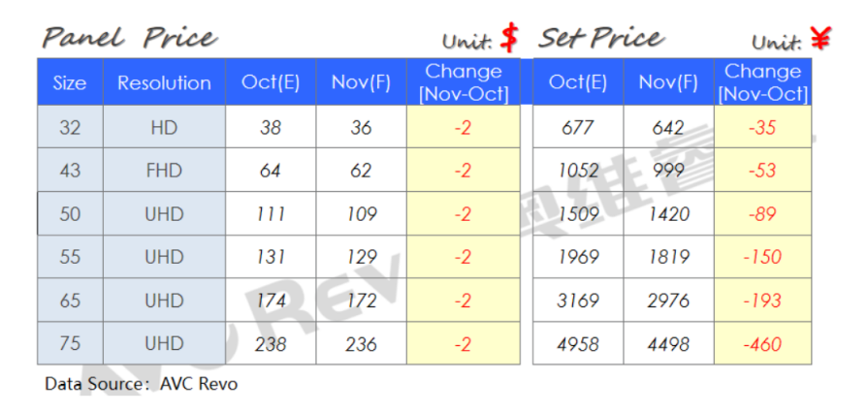Select the -150 change cell
868x413 pixels.
coord(762,257)
